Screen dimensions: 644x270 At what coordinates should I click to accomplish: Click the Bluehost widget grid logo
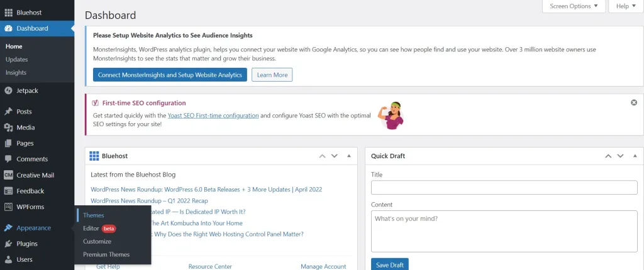tap(94, 156)
